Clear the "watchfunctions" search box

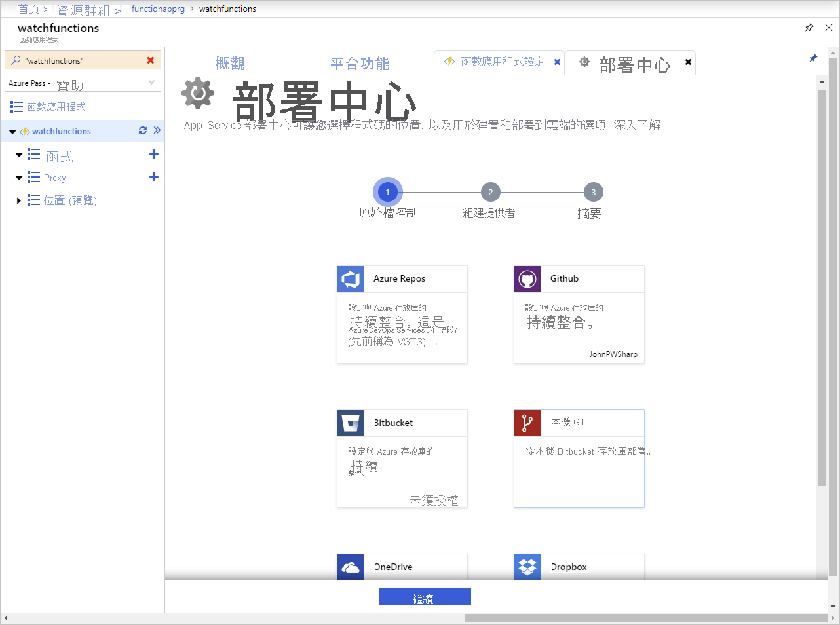coord(151,60)
